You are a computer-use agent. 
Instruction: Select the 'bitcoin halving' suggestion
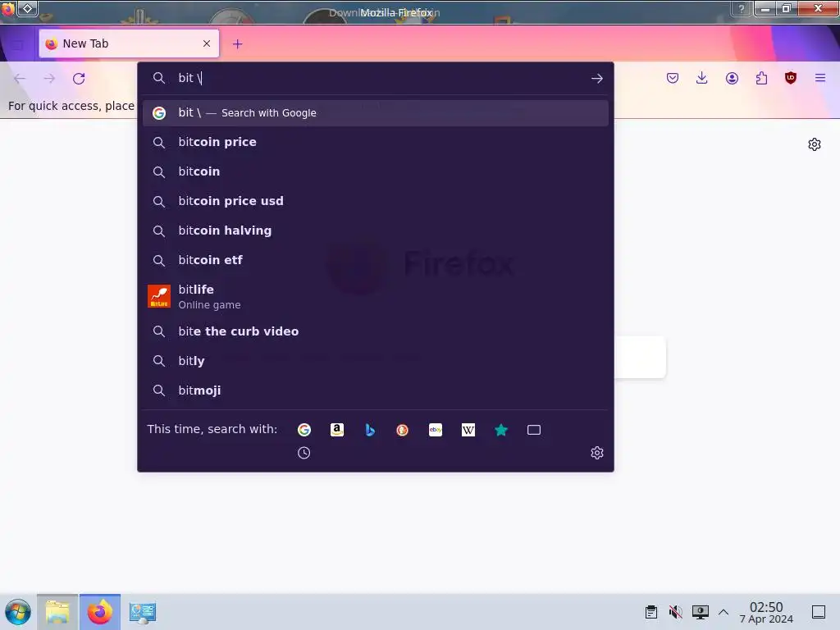(375, 231)
